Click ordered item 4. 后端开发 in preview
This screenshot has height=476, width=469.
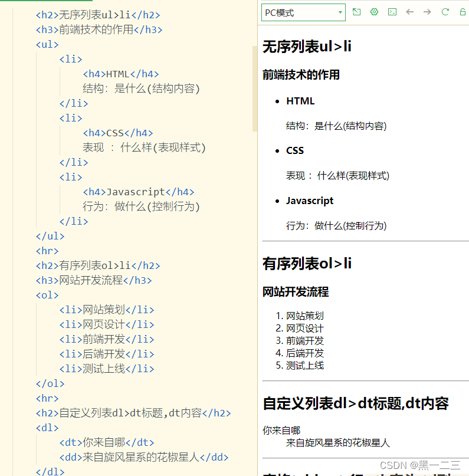[x=300, y=353]
